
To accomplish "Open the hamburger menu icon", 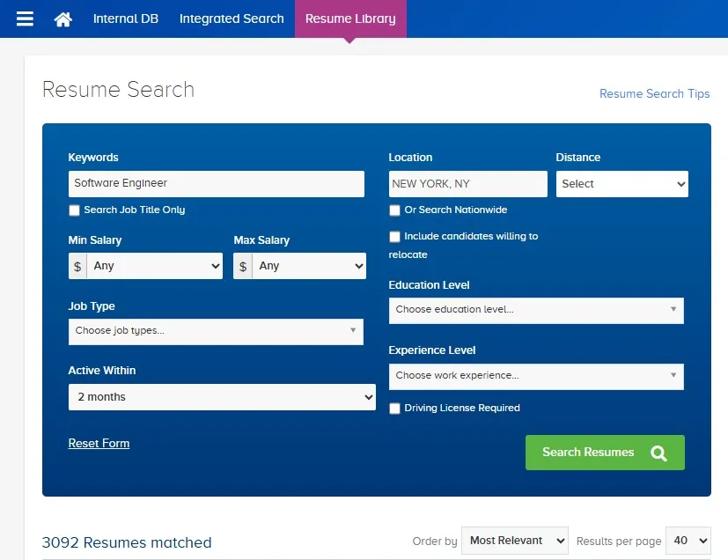I will [25, 18].
